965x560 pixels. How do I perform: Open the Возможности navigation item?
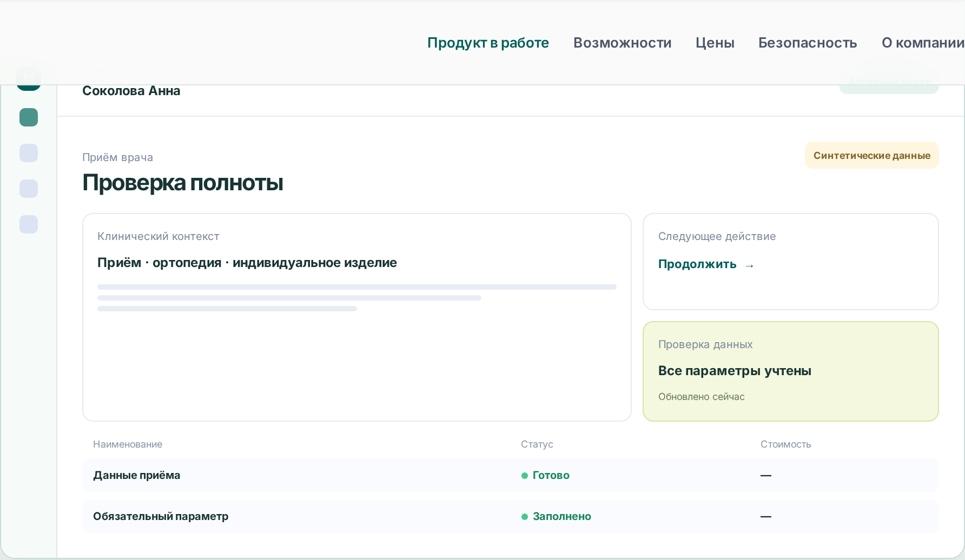point(622,43)
